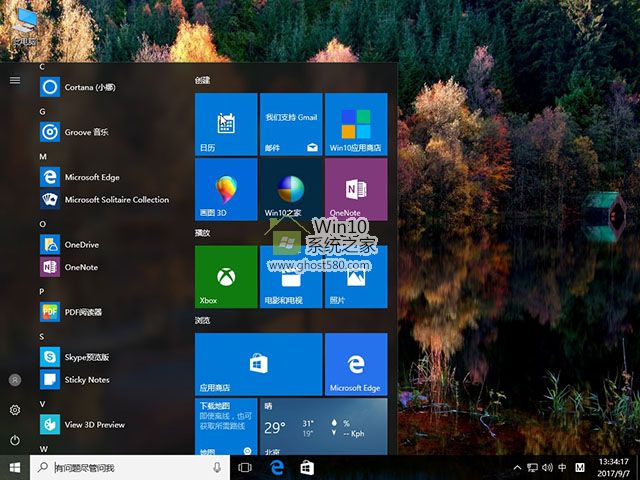
Task: Open the 下载地图 maps tile
Action: click(226, 427)
